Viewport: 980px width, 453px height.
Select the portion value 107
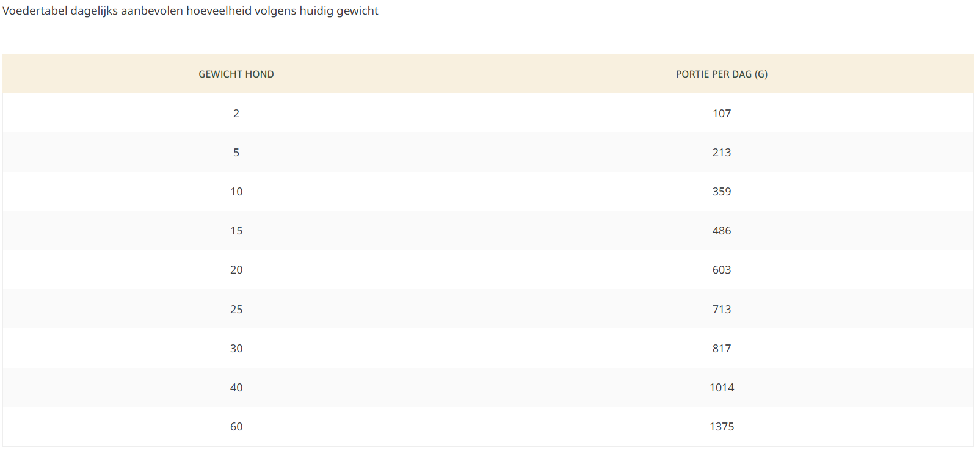(x=721, y=114)
